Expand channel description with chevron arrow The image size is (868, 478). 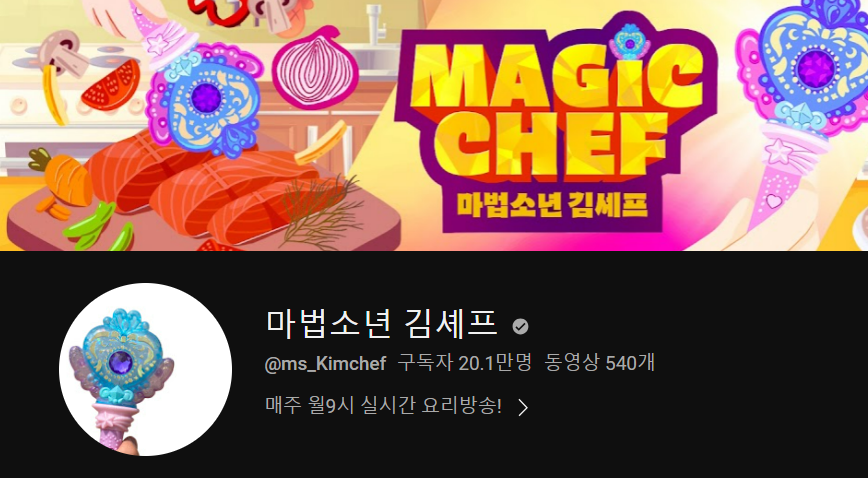click(x=523, y=408)
